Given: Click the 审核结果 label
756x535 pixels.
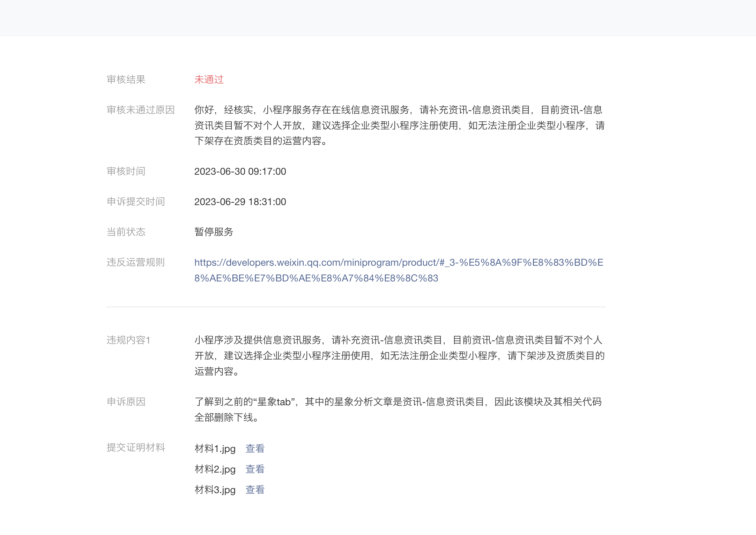Looking at the screenshot, I should pyautogui.click(x=126, y=80).
